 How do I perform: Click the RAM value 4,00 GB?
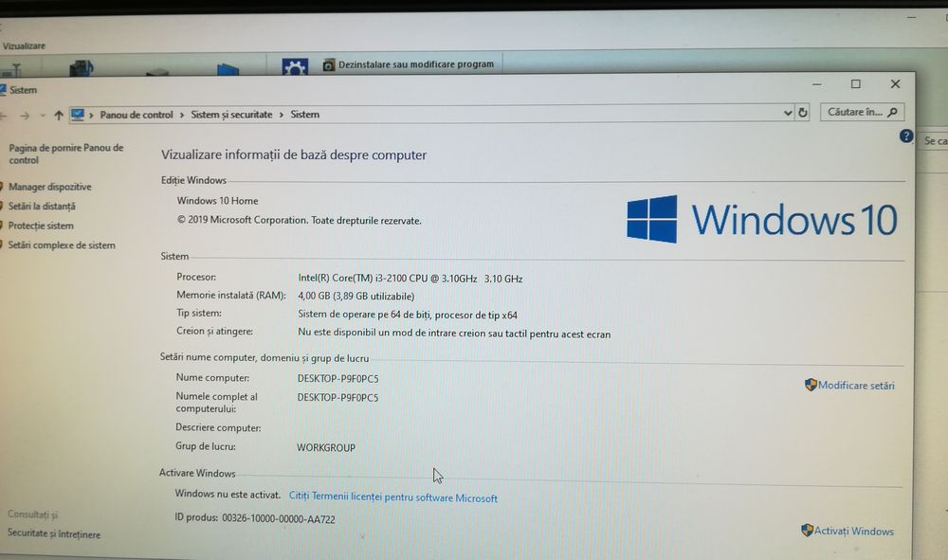point(356,296)
